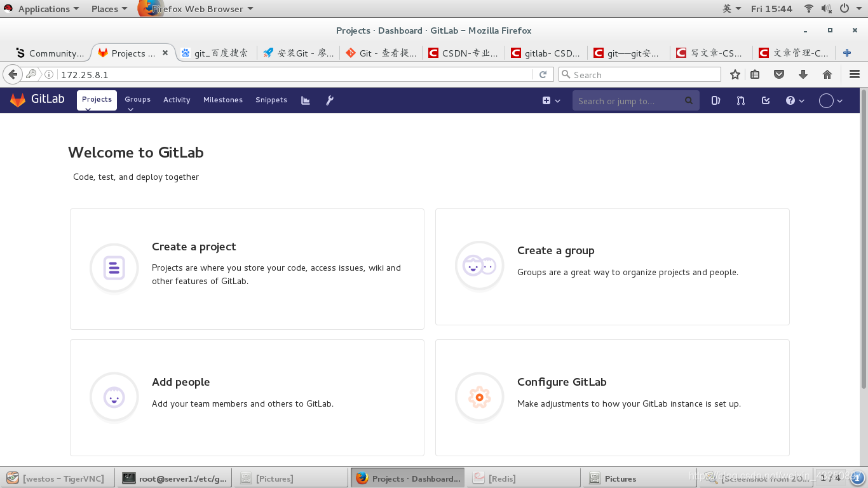The height and width of the screenshot is (488, 868).
Task: Open the Groups nav dropdown
Action: 137,100
